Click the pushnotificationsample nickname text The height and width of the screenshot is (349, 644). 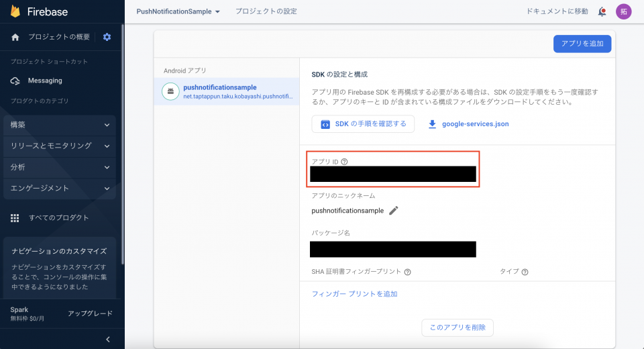tap(347, 211)
